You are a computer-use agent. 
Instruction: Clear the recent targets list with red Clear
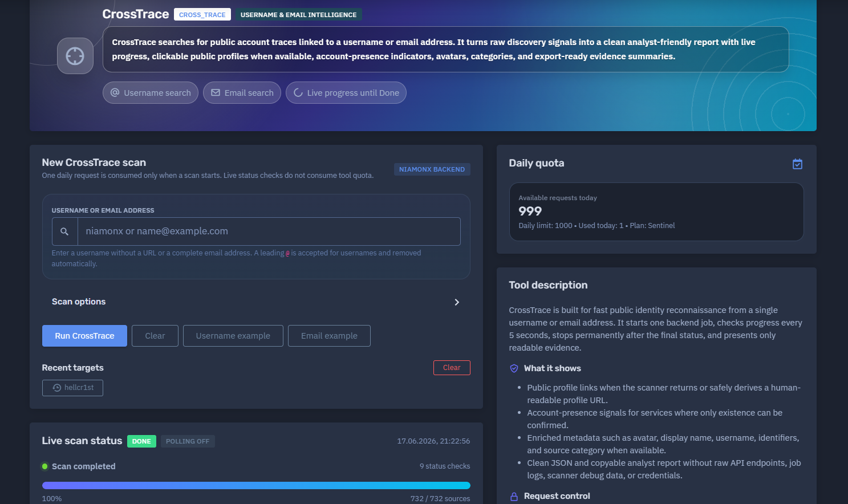point(452,368)
